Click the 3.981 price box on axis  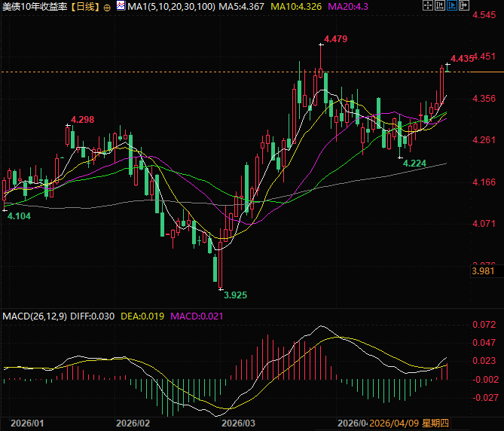[483, 271]
